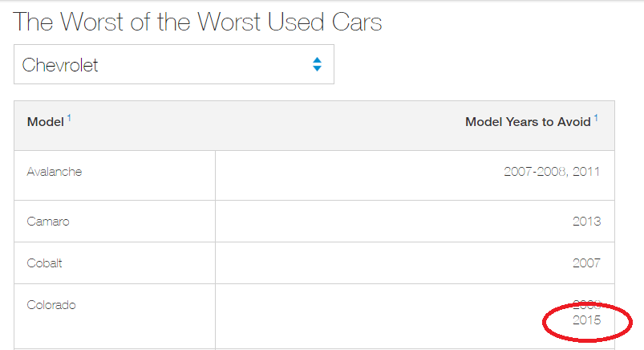Click the circled 2015 year
This screenshot has height=350, width=644.
tap(587, 319)
